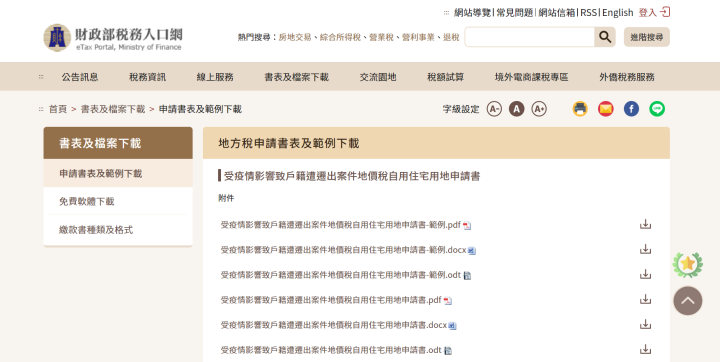720x362 pixels.
Task: Select 免費軟體下載 in the sidebar
Action: pyautogui.click(x=118, y=201)
